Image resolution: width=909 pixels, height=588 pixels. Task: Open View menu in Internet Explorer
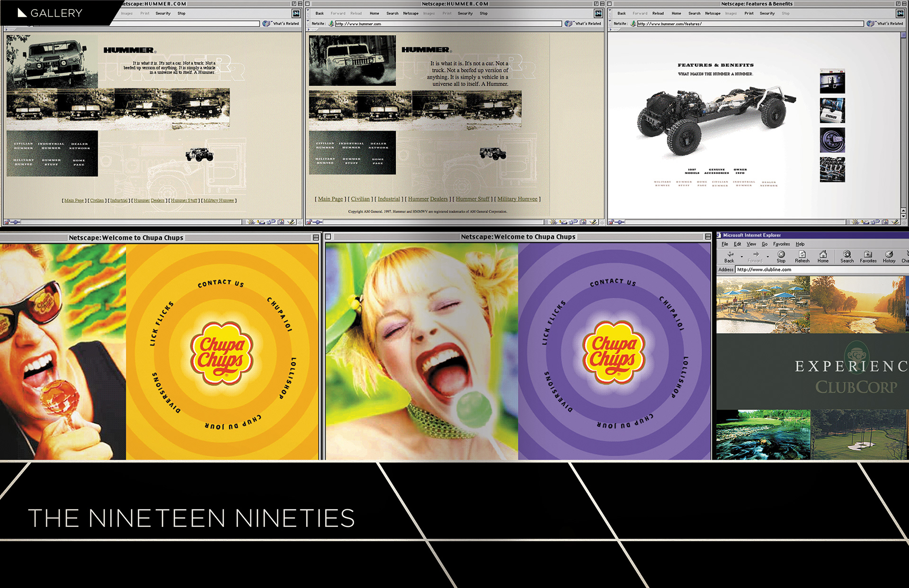(751, 244)
